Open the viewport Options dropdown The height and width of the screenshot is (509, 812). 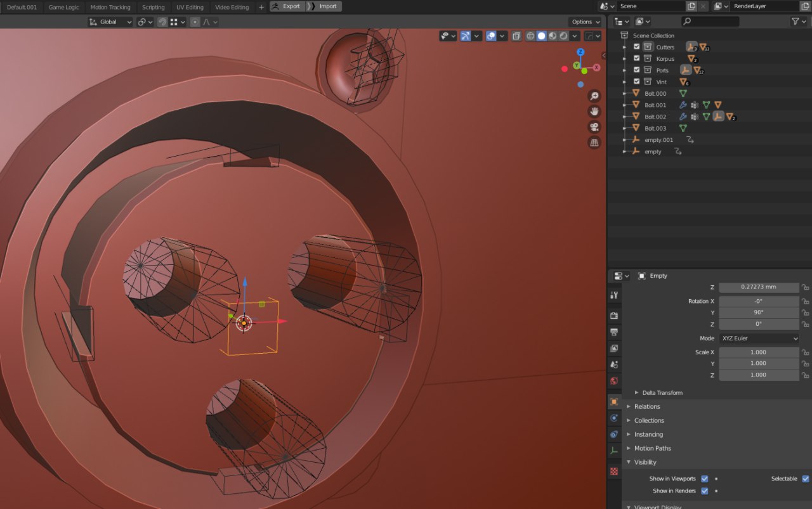coord(585,22)
